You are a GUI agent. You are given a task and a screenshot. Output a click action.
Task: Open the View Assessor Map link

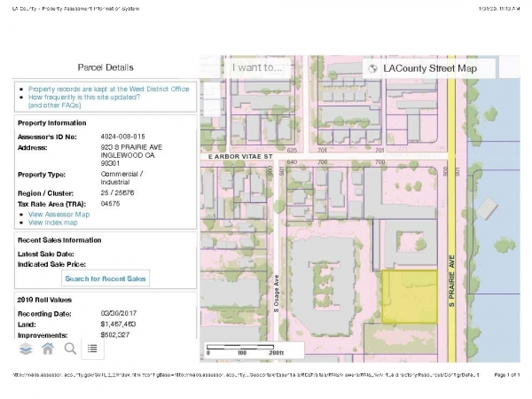(59, 215)
